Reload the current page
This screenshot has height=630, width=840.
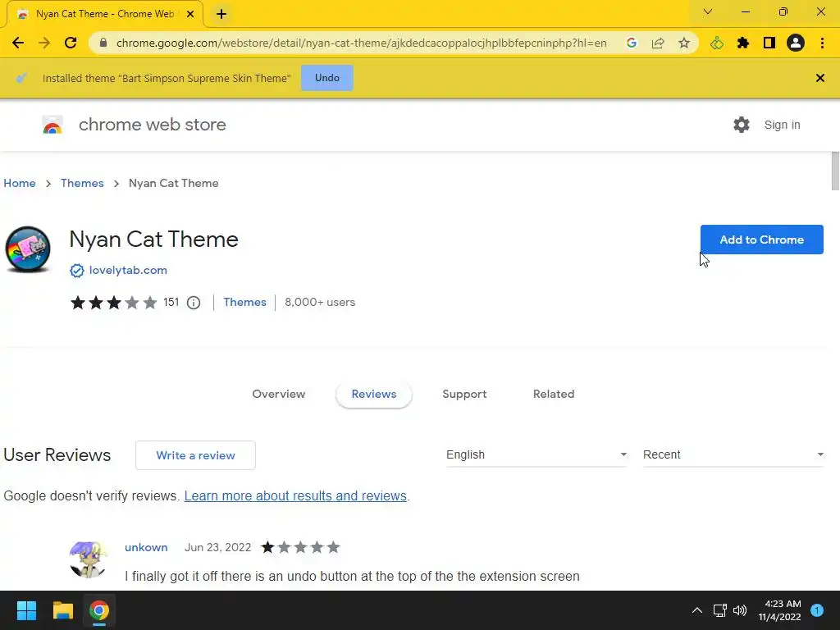point(71,43)
